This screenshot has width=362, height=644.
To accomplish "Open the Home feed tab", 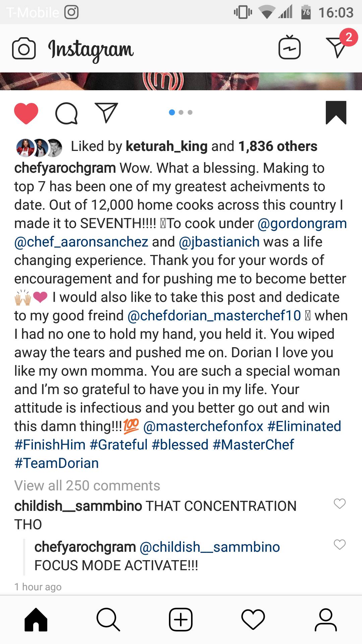I will coord(36,620).
